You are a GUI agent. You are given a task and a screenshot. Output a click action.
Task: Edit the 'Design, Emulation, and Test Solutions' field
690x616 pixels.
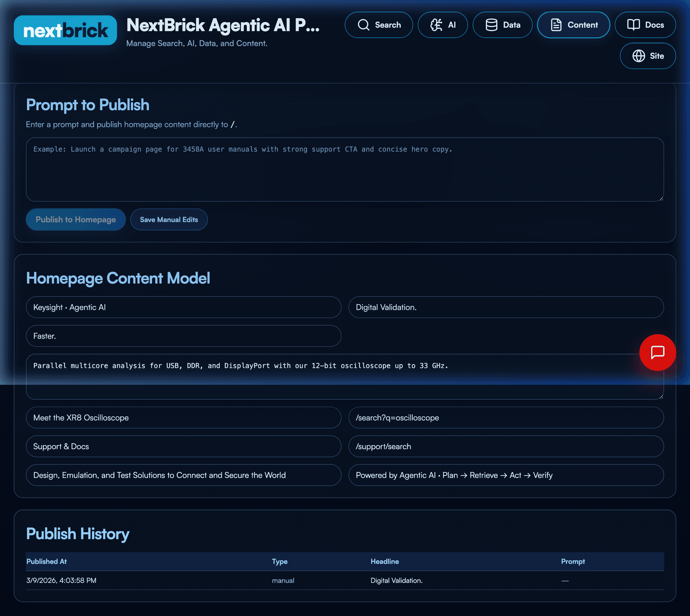click(184, 475)
